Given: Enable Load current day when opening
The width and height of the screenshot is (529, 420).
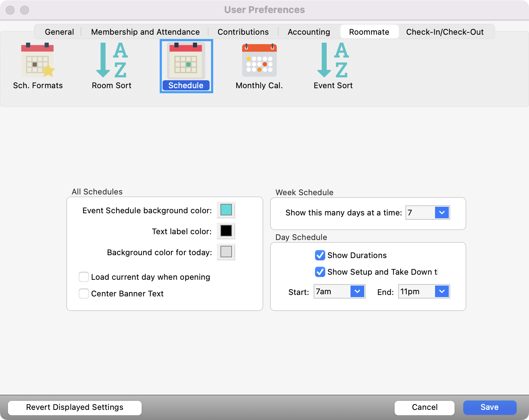Looking at the screenshot, I should (84, 277).
